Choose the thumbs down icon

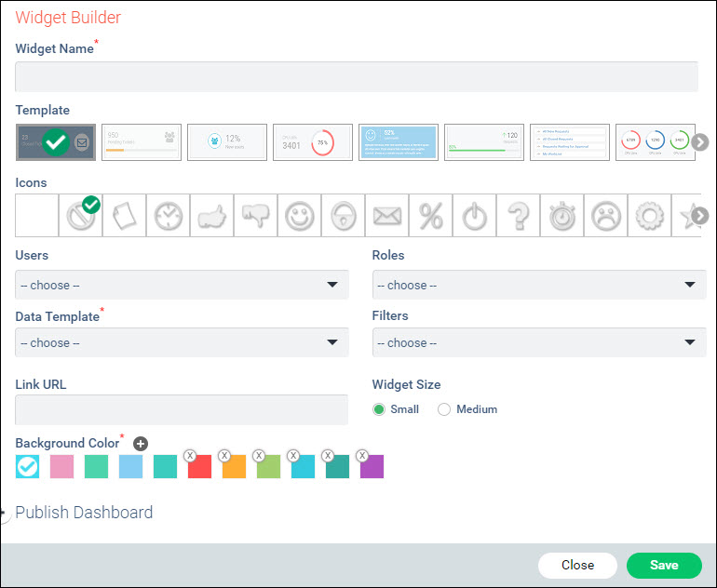coord(256,215)
